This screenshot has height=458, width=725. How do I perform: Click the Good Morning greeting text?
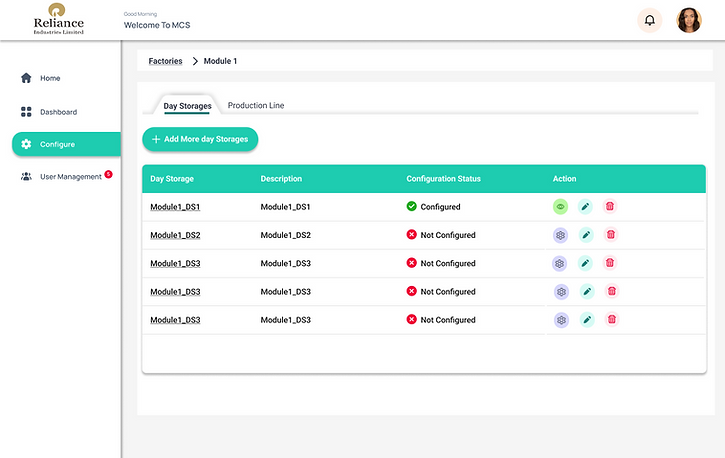coord(140,14)
